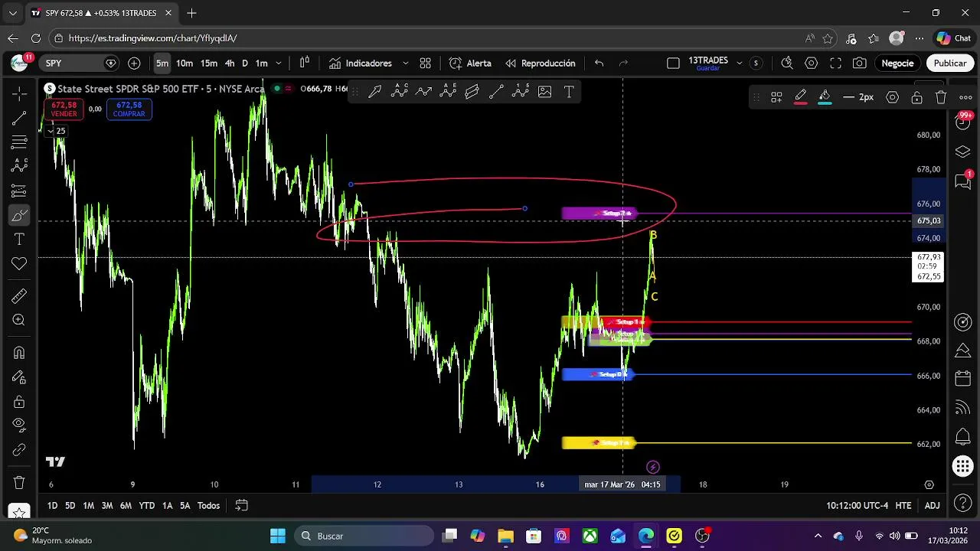This screenshot has height=551, width=980.
Task: Click the COMPRAR 672,58 button
Action: coord(129,109)
